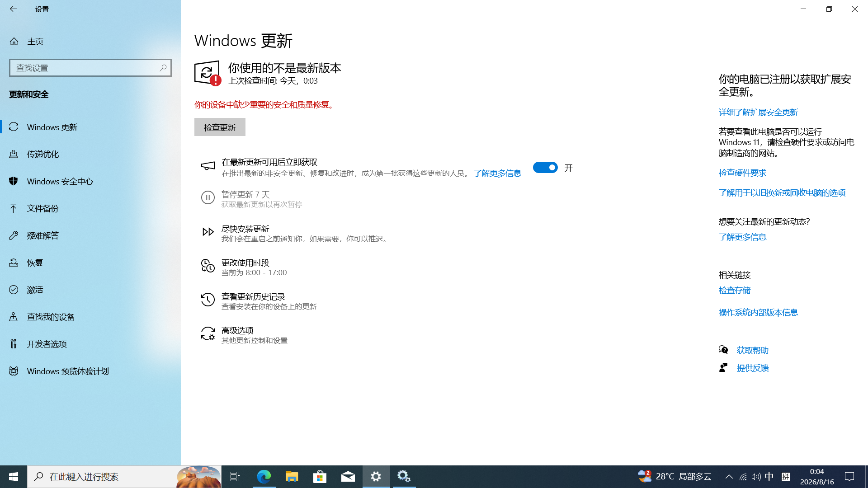868x488 pixels.
Task: Click the network icon in system tray
Action: [x=743, y=477]
